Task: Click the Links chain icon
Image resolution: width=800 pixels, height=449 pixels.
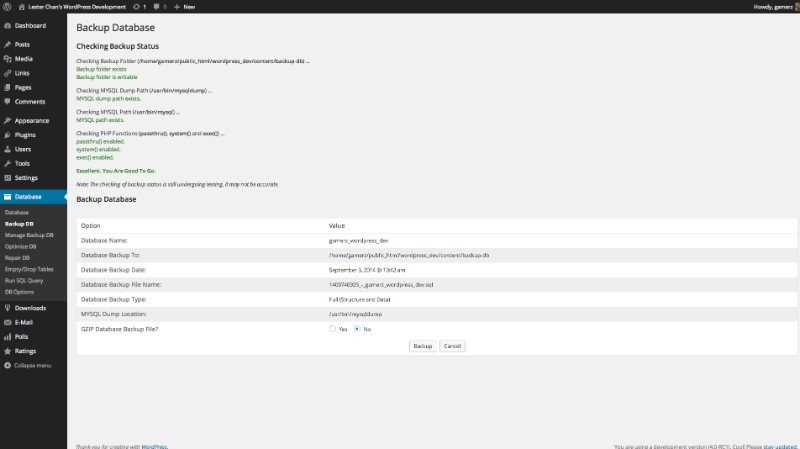Action: pos(8,73)
